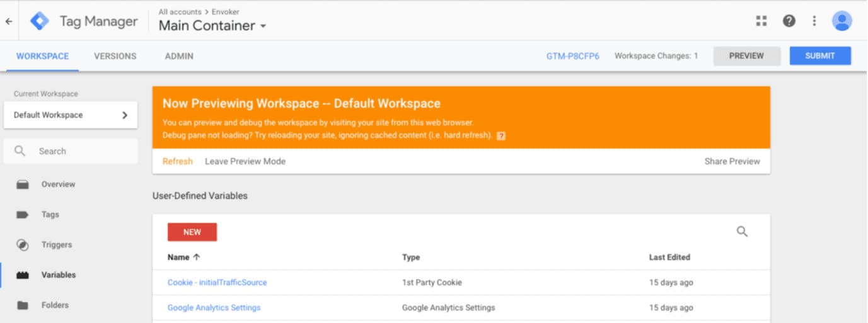Image resolution: width=868 pixels, height=323 pixels.
Task: Open Cookie - initialTrafficSource variable
Action: (217, 283)
